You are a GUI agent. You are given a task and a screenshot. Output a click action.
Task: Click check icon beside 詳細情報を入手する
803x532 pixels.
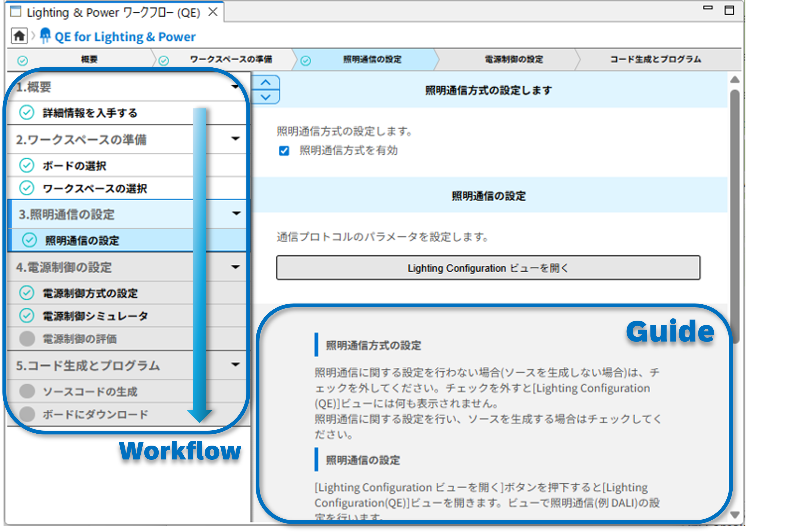tap(26, 112)
